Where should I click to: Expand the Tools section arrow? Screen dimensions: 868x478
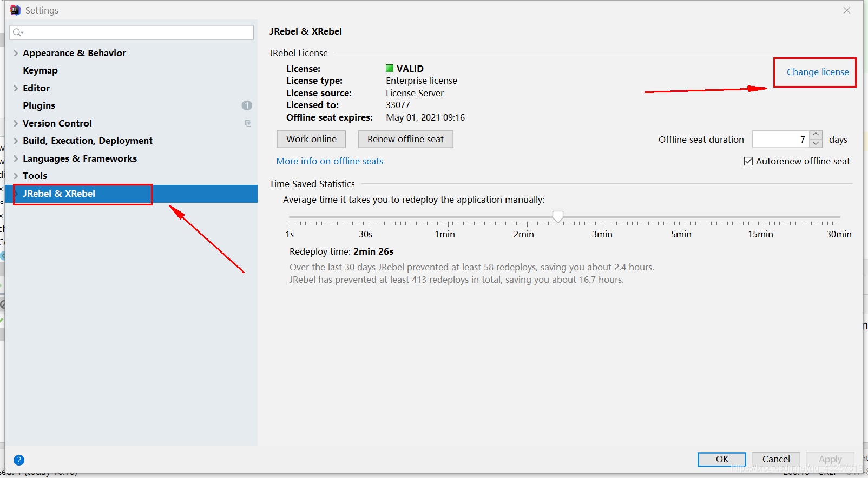coord(16,176)
